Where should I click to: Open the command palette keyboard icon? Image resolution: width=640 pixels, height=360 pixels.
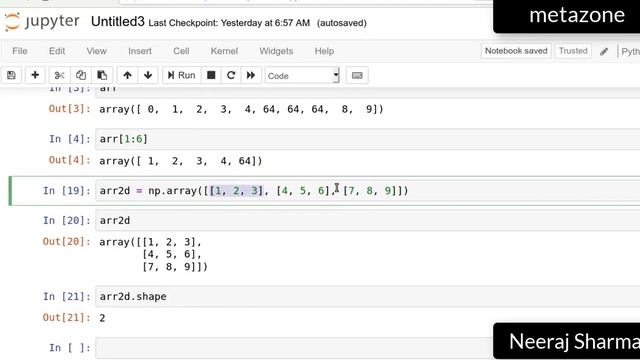pos(357,76)
